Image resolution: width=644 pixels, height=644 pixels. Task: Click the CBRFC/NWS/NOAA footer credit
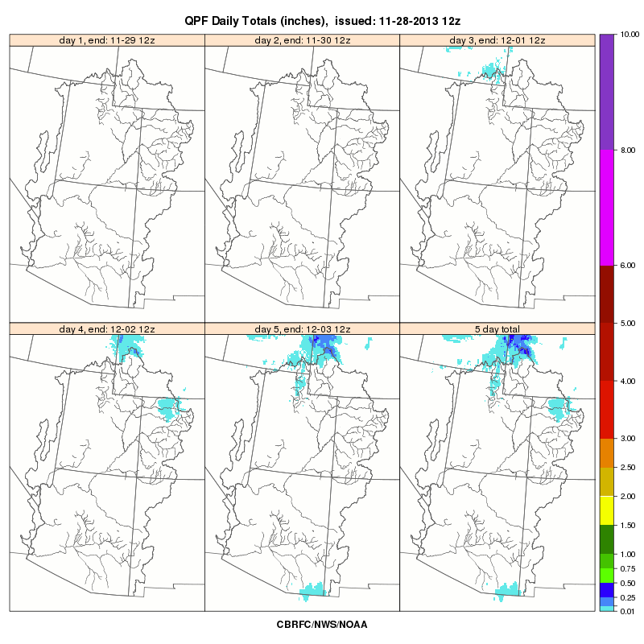(x=322, y=625)
